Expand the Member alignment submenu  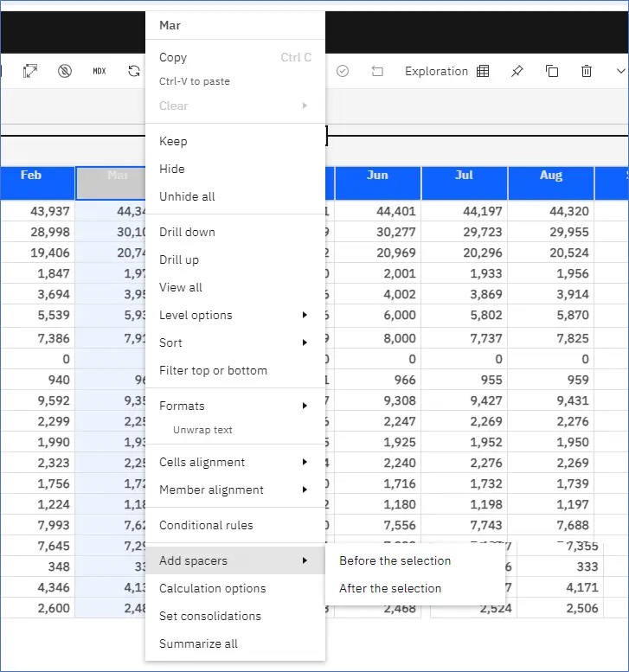235,490
